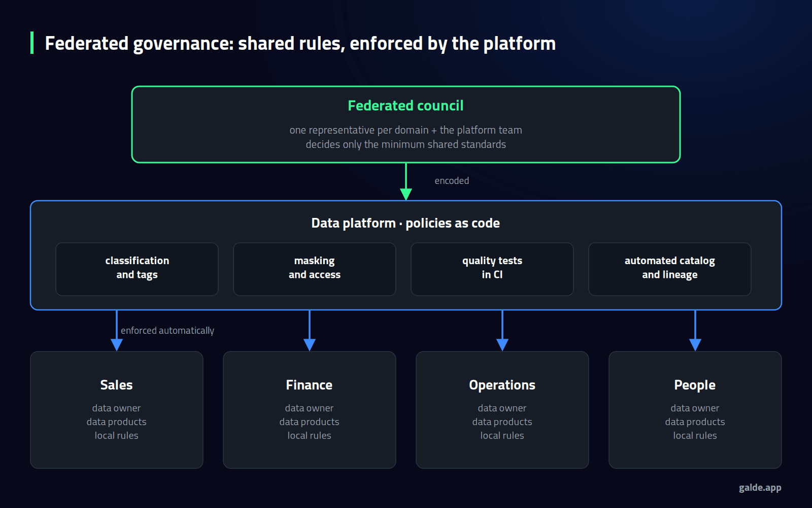
Task: Click "local rules" in the Finance card
Action: pos(309,435)
